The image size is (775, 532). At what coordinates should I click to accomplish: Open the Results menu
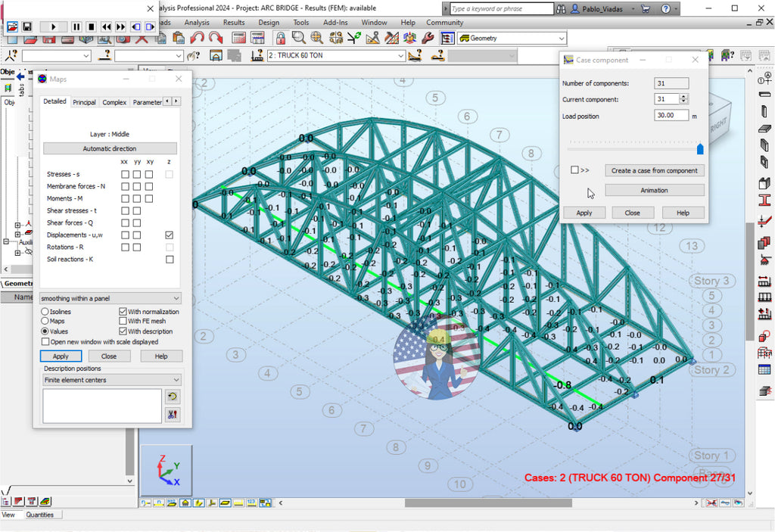click(x=235, y=22)
